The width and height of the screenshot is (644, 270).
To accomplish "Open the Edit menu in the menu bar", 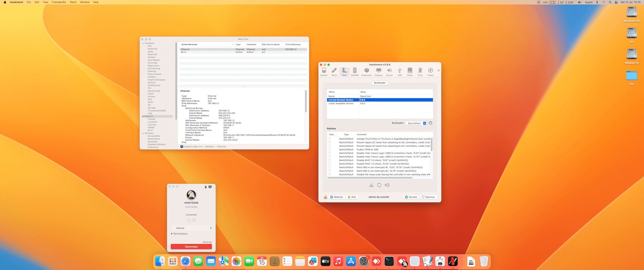I will (x=37, y=2).
